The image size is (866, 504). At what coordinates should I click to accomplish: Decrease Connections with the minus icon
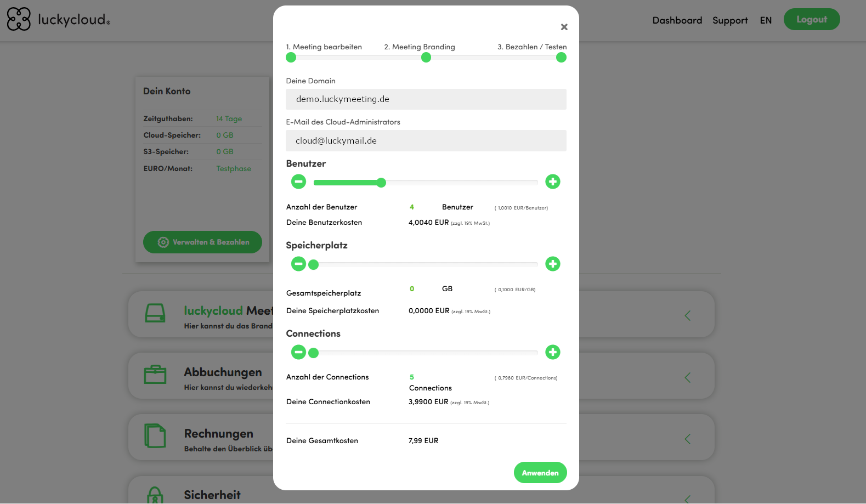tap(298, 352)
